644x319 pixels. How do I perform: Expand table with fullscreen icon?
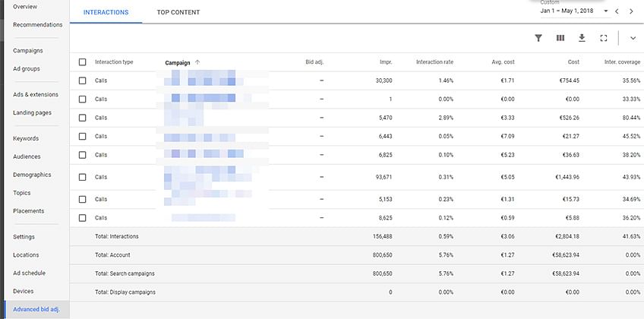[603, 38]
